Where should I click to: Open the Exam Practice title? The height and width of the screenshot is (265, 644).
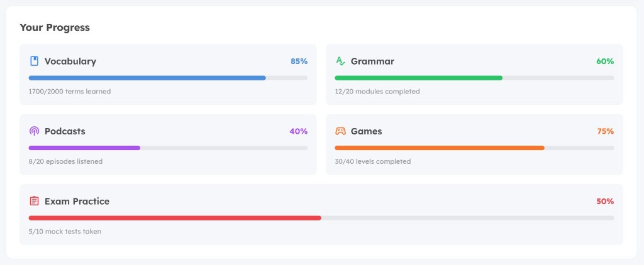[x=77, y=201]
